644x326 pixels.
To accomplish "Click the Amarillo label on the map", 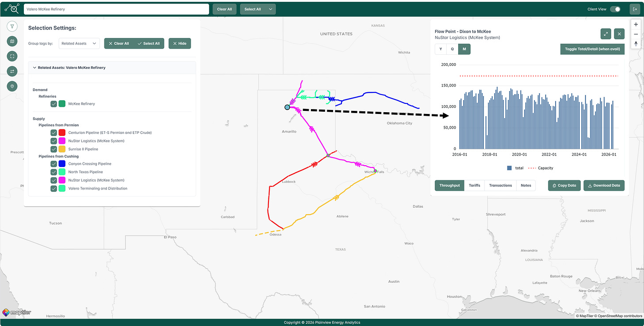I will pyautogui.click(x=289, y=132).
